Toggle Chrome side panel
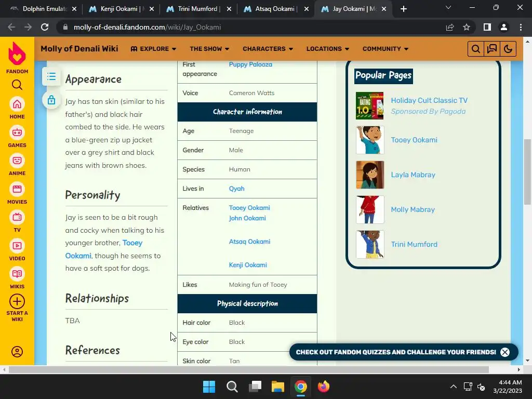532x399 pixels. (487, 27)
